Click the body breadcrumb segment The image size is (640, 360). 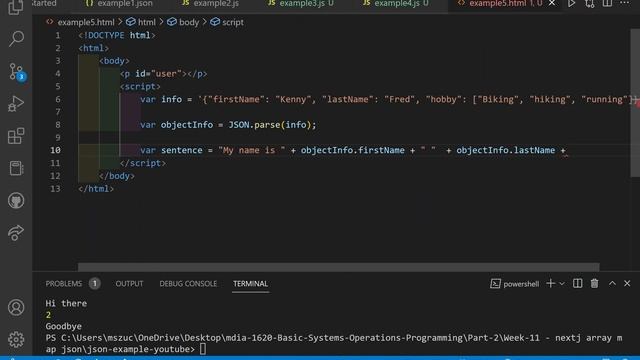pyautogui.click(x=183, y=22)
